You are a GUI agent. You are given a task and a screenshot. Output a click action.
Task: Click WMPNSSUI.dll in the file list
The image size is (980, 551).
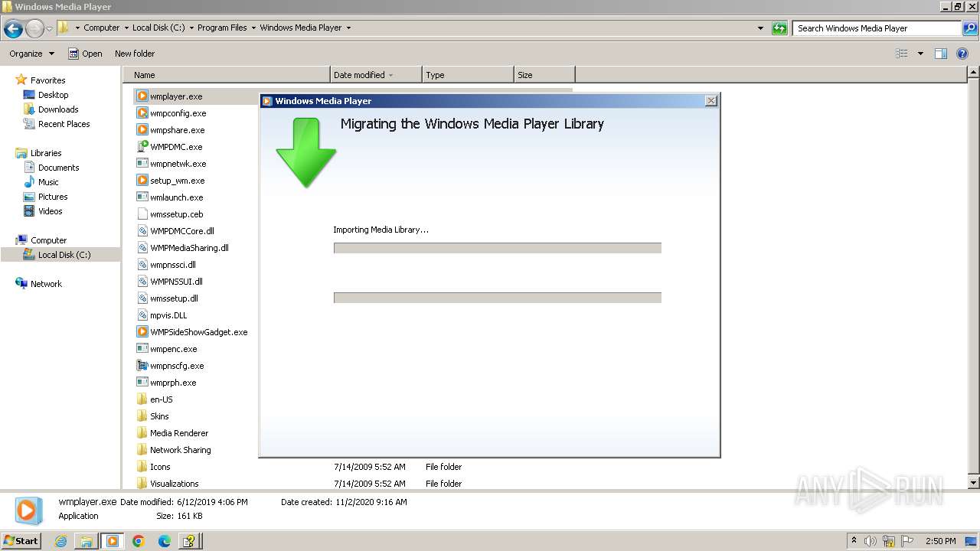176,282
